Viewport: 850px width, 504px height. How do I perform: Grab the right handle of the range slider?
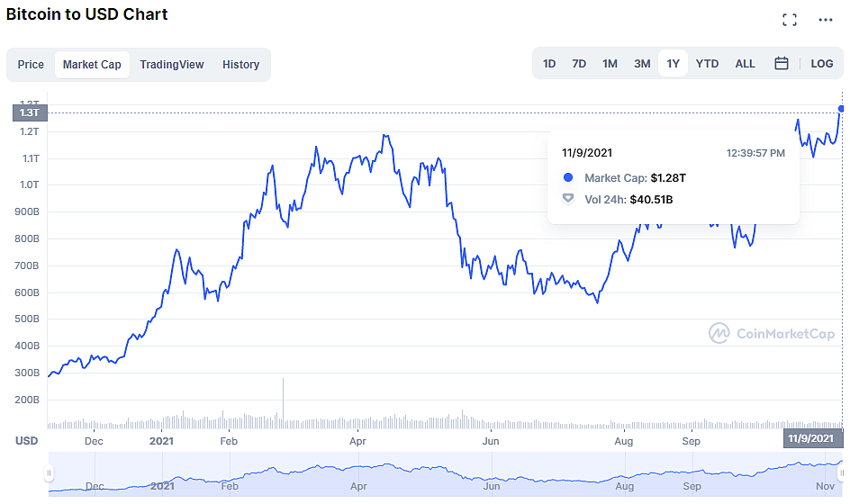click(842, 473)
